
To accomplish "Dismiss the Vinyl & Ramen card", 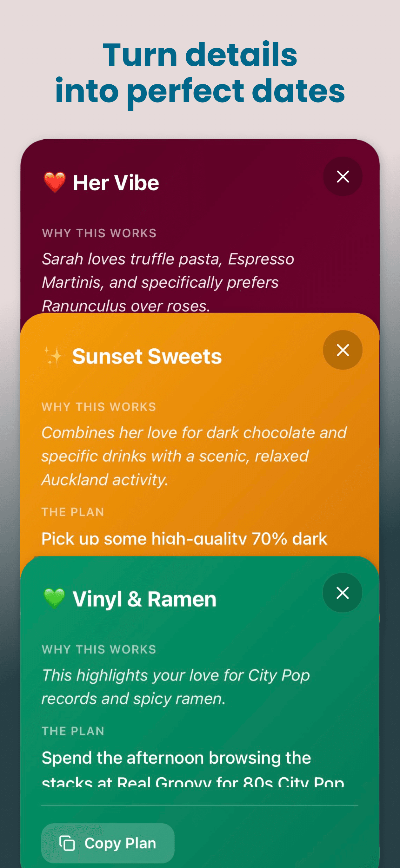I will (342, 593).
